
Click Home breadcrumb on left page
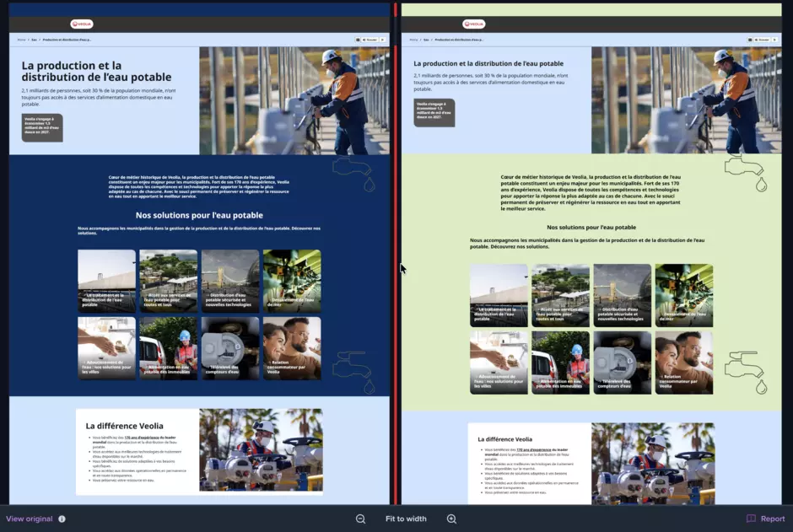[21, 40]
